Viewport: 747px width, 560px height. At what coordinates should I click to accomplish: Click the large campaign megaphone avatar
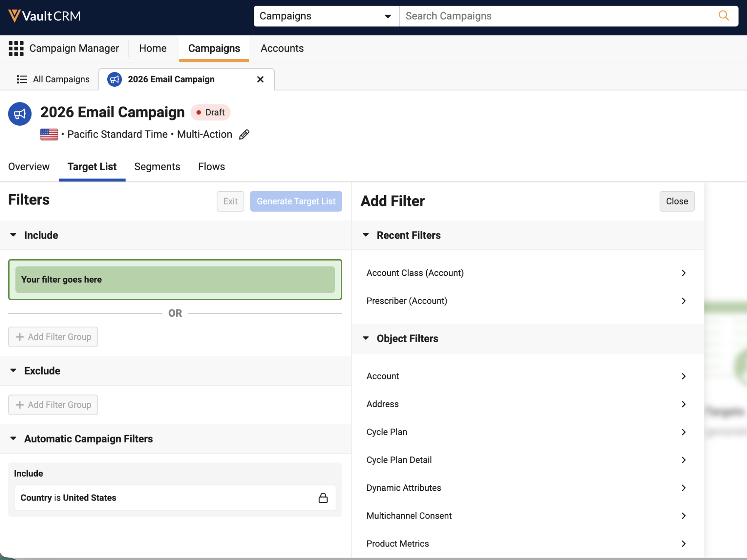[20, 114]
